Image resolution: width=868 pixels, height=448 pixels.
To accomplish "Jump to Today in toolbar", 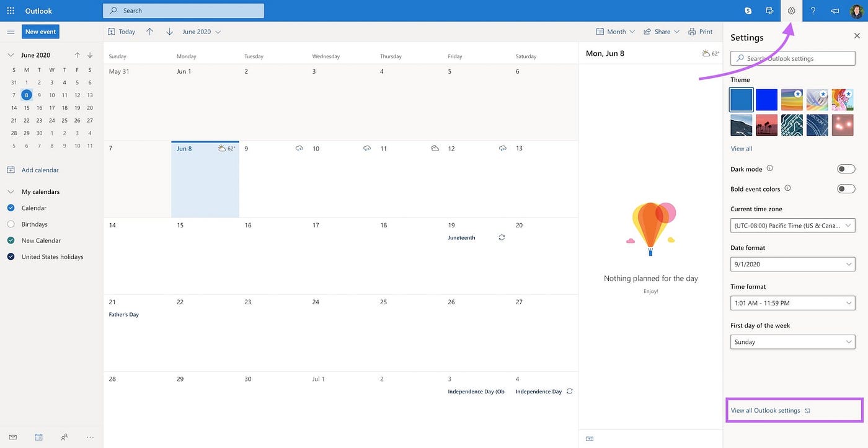I will tap(121, 32).
